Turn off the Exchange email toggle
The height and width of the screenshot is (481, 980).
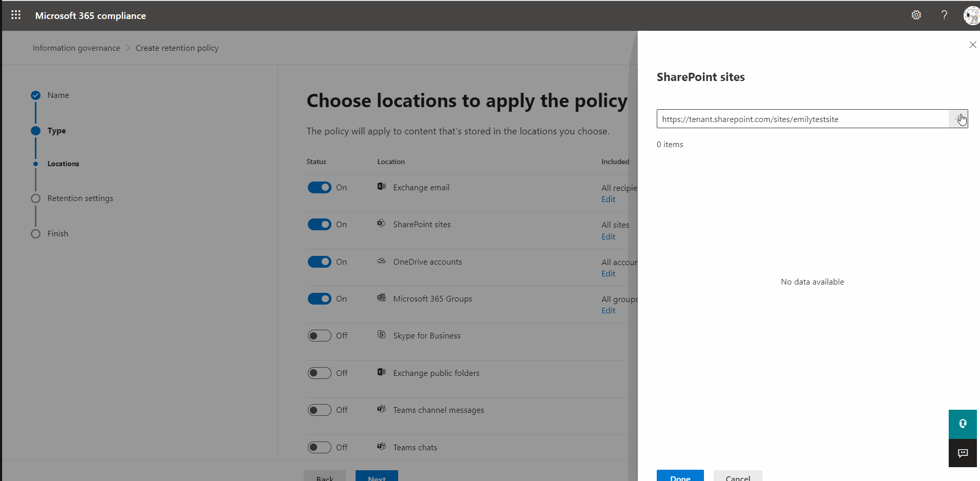coord(319,188)
